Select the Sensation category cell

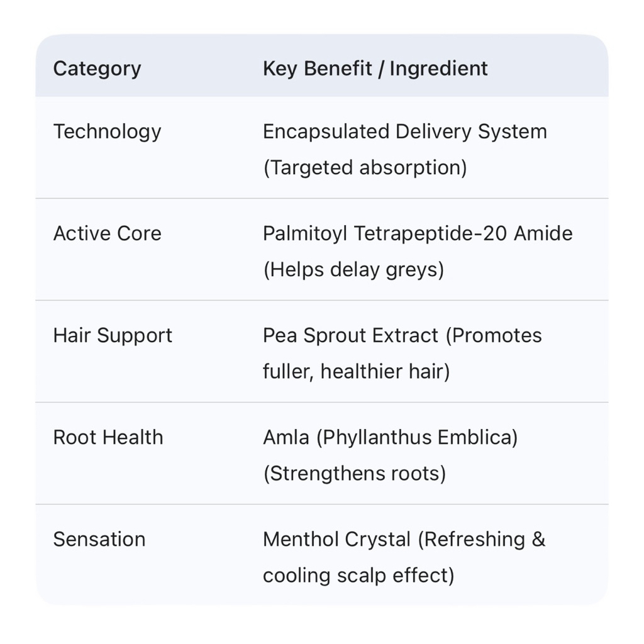pos(99,539)
